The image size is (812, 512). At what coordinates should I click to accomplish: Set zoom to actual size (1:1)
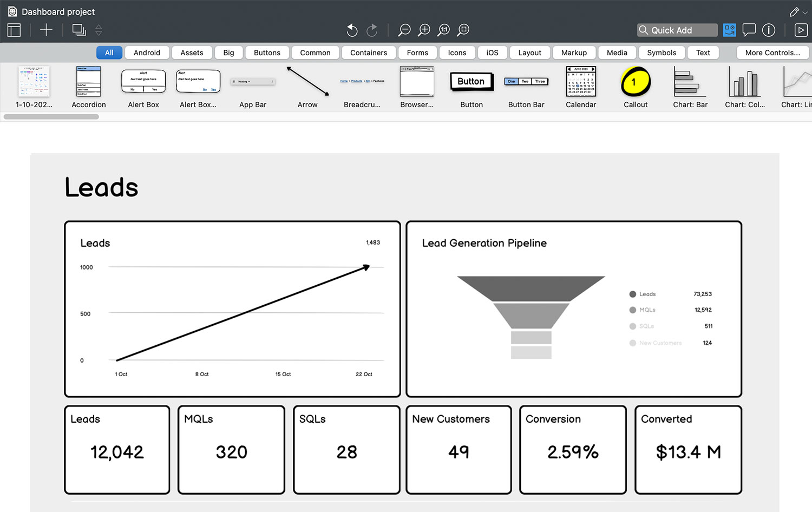point(443,30)
